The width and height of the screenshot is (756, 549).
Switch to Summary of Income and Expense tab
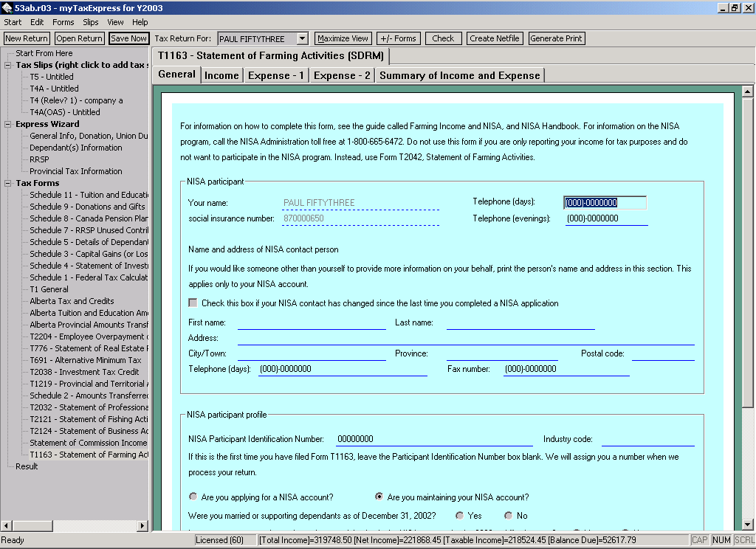[459, 75]
